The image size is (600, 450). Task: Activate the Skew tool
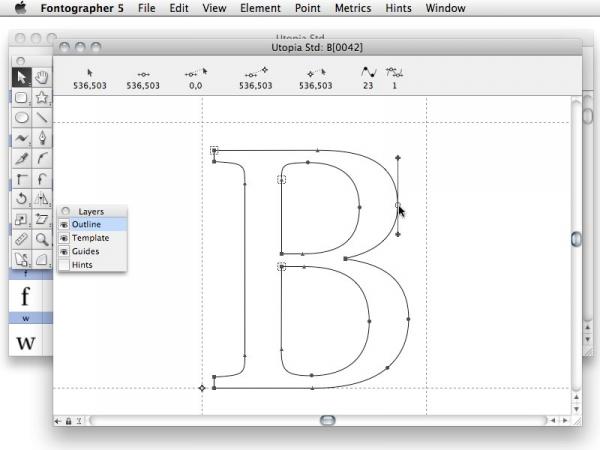click(x=42, y=219)
